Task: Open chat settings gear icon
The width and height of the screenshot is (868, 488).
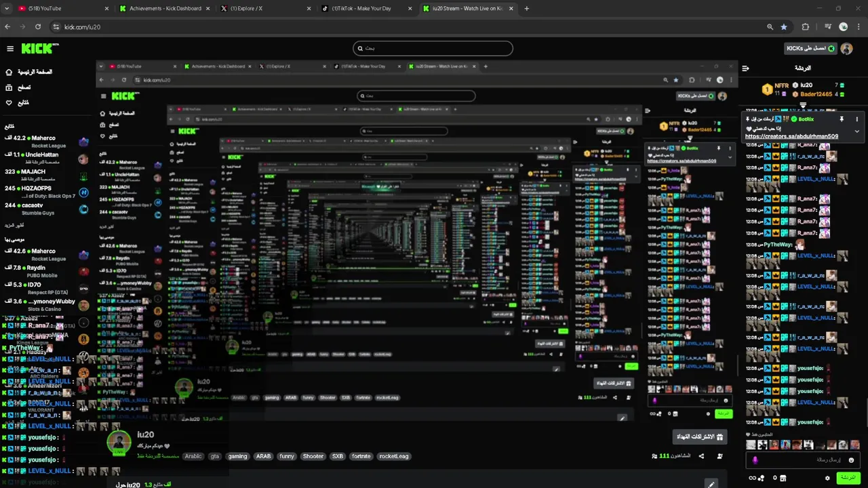Action: pyautogui.click(x=827, y=478)
